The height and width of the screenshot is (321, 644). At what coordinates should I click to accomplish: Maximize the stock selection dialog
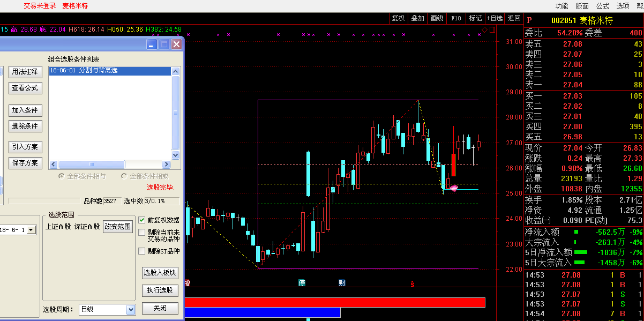point(164,44)
